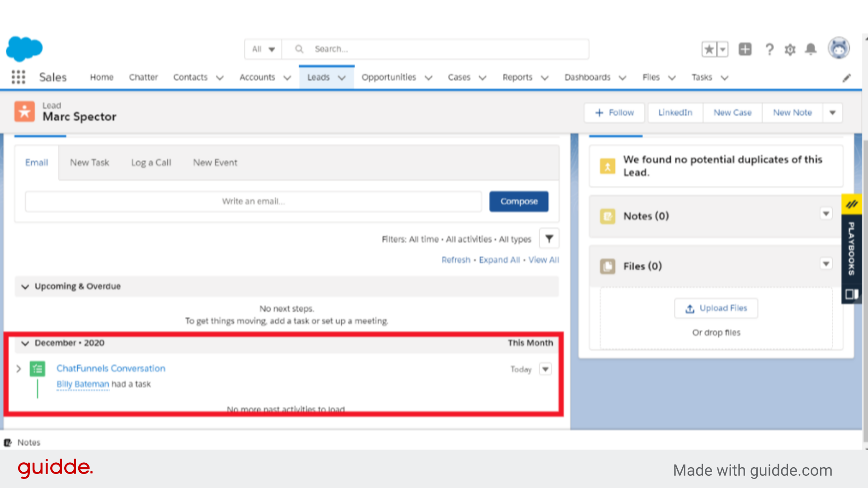
Task: Click the pencil edit navigation icon
Action: [846, 78]
